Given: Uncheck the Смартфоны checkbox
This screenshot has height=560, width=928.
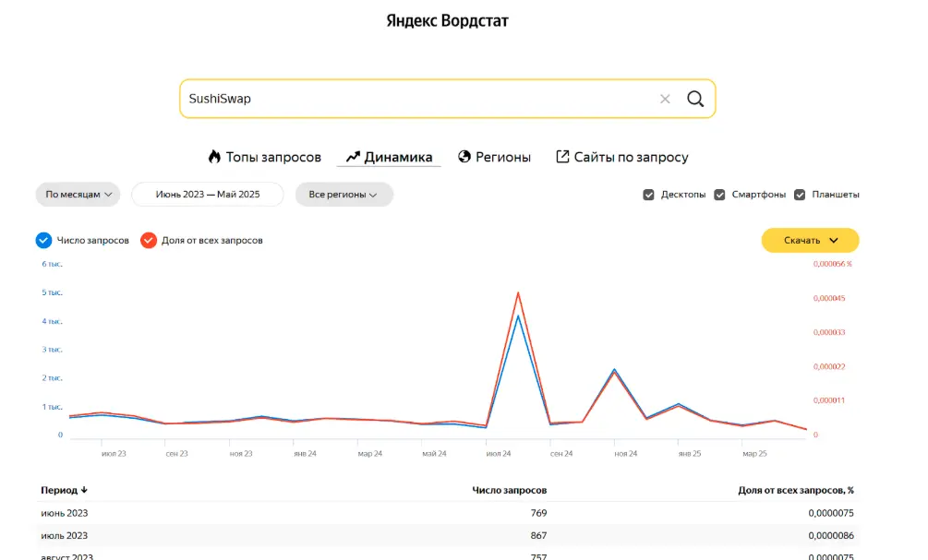Looking at the screenshot, I should [x=719, y=195].
